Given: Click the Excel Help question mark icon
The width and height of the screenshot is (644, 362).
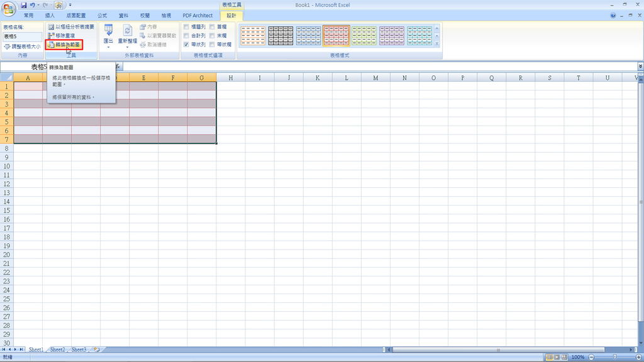Looking at the screenshot, I should coord(613,16).
